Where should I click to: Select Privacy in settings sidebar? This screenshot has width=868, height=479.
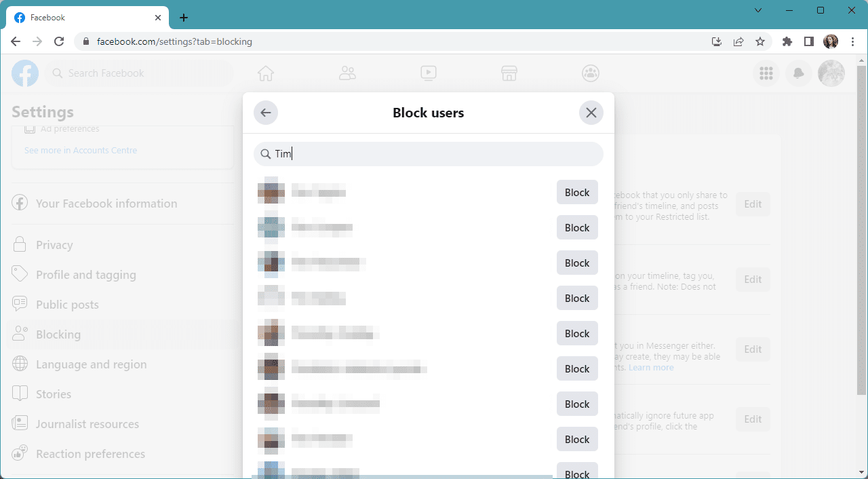[54, 245]
